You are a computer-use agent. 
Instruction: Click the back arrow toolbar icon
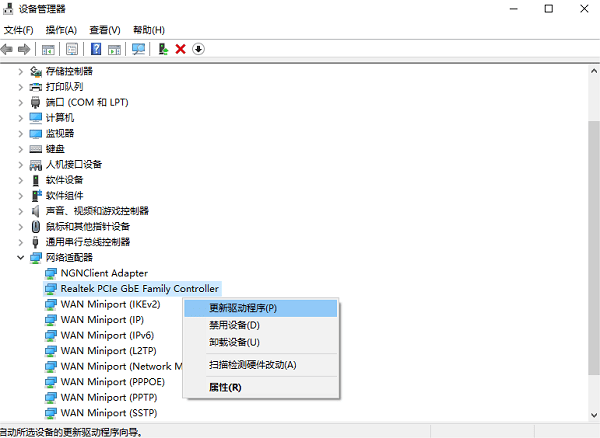8,49
